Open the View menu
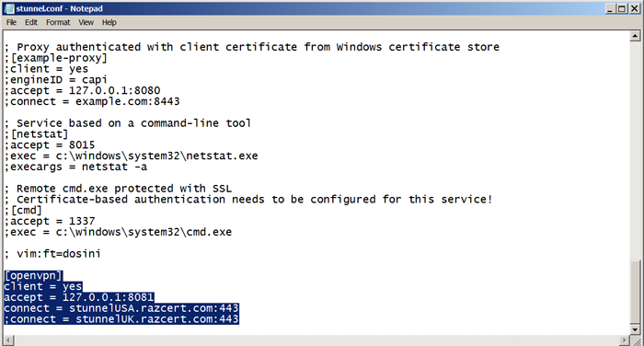 tap(86, 22)
